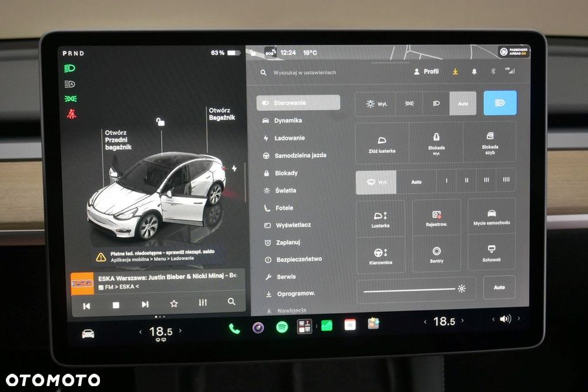Raise volume with right chevron

pyautogui.click(x=519, y=318)
